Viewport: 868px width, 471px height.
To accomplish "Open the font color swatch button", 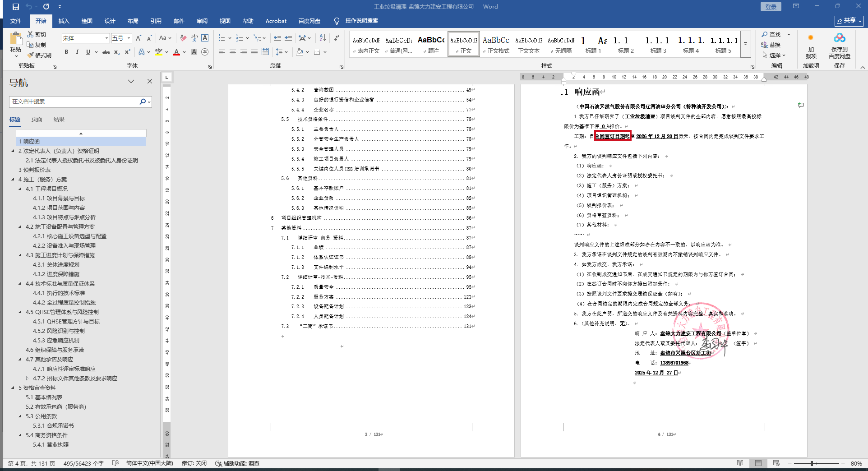I will coord(176,52).
